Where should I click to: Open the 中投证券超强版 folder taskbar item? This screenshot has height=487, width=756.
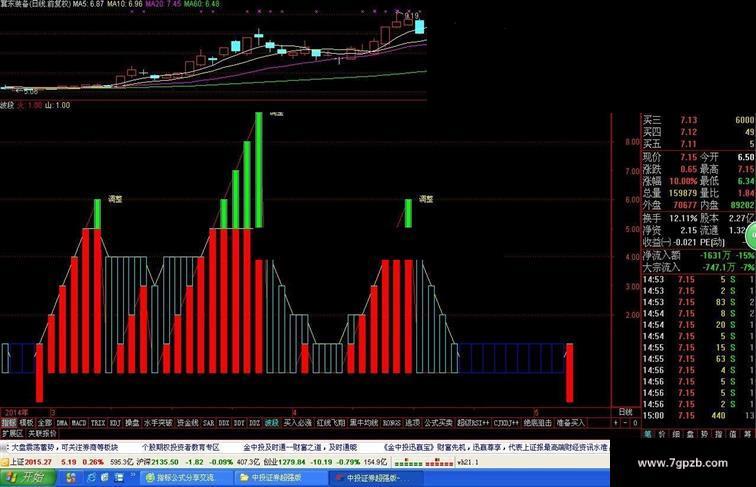(x=281, y=478)
